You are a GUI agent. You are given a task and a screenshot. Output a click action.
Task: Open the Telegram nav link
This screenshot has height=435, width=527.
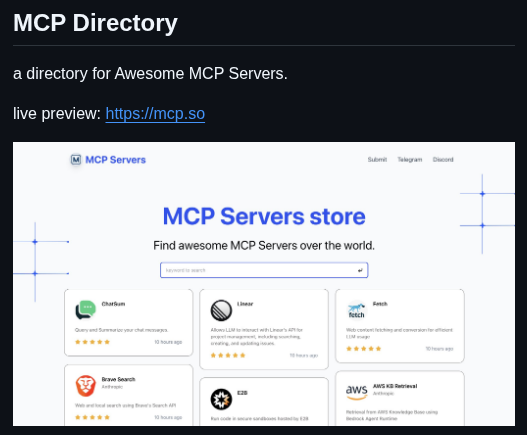410,159
